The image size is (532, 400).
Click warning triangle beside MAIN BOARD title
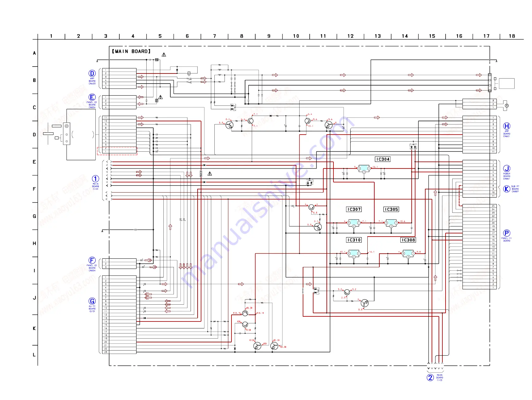click(164, 55)
